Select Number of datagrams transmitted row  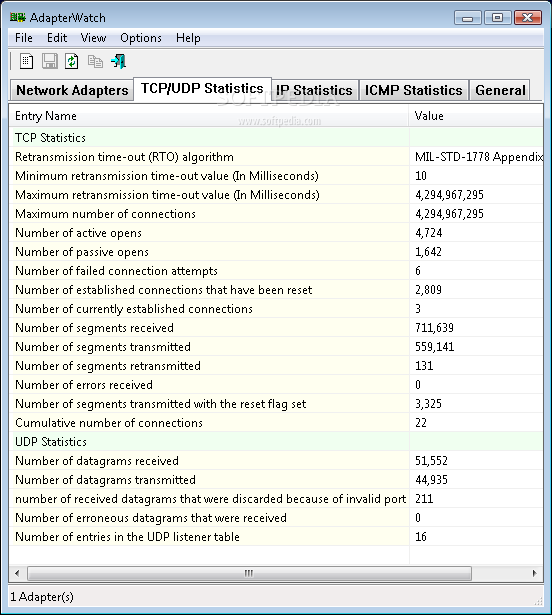coord(276,480)
